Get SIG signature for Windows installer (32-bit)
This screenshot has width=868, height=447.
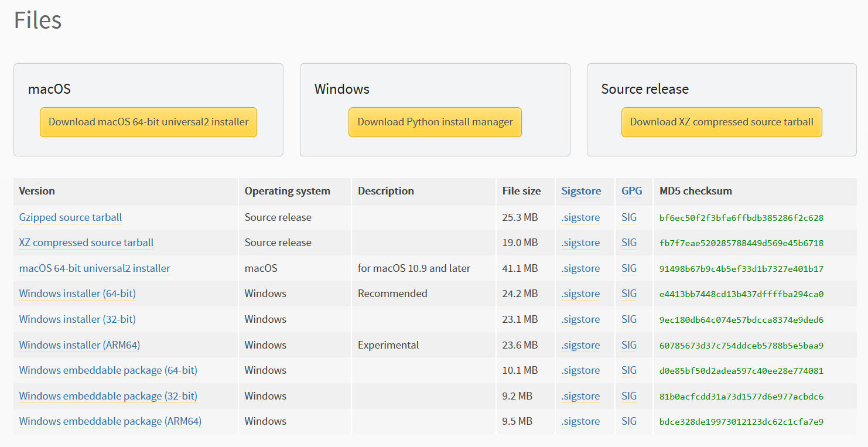point(629,319)
